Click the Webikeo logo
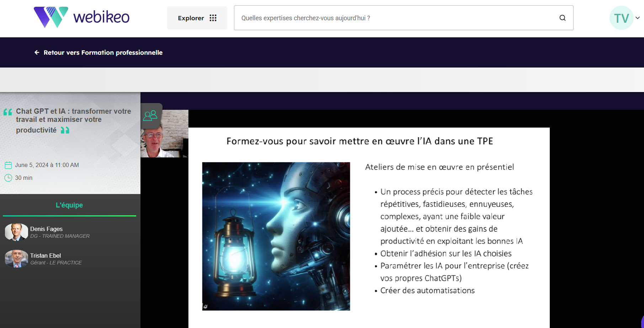The width and height of the screenshot is (644, 328). pyautogui.click(x=81, y=17)
